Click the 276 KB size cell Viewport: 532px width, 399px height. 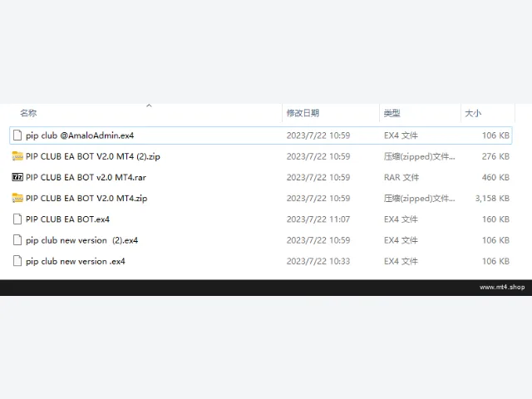pyautogui.click(x=495, y=156)
